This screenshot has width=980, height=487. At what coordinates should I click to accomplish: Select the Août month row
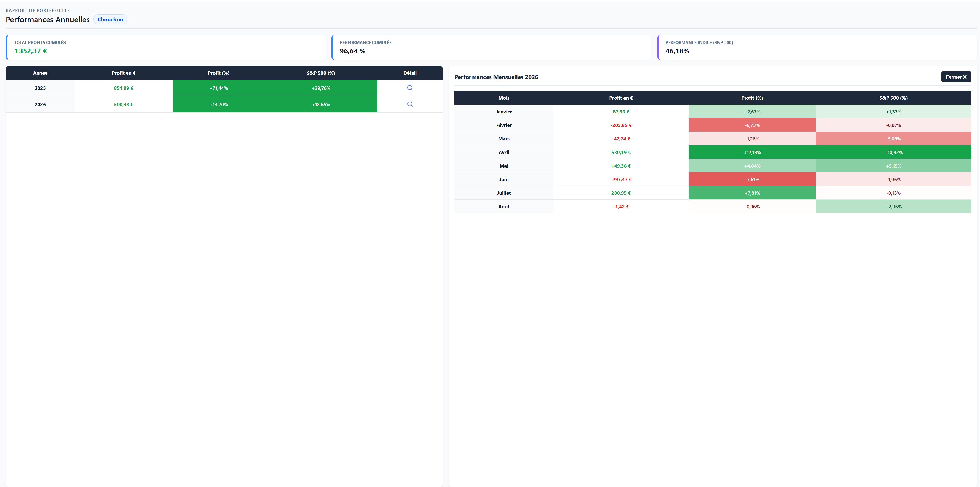(713, 207)
